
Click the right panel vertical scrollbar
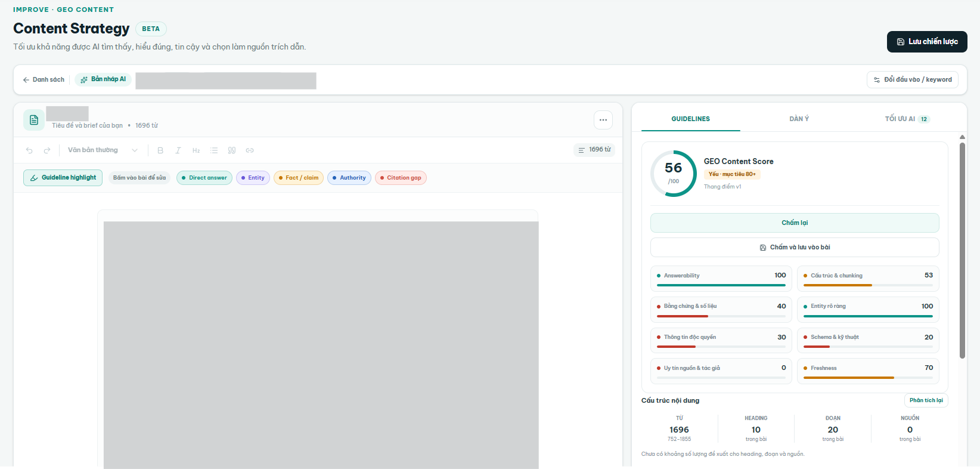click(x=962, y=251)
